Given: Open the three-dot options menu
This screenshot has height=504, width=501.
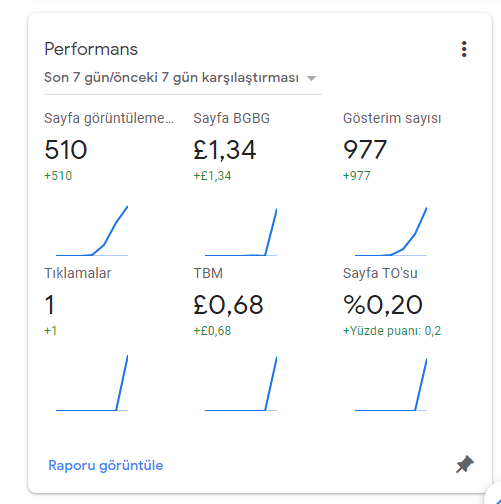Looking at the screenshot, I should pos(464,49).
